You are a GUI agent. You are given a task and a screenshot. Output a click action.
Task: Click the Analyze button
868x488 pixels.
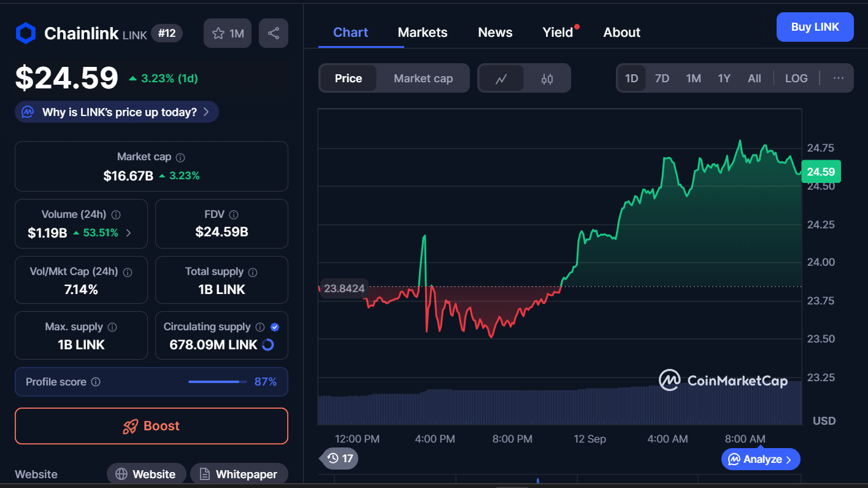click(x=761, y=459)
